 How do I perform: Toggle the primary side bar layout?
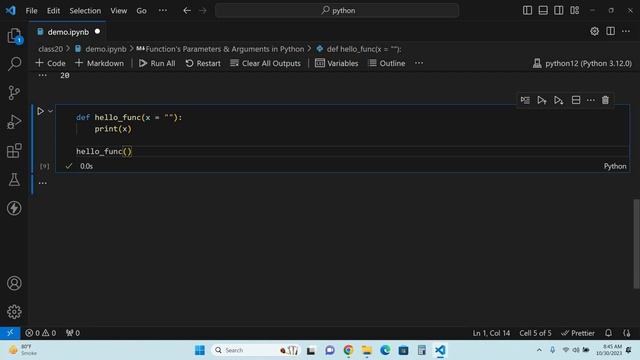527,11
